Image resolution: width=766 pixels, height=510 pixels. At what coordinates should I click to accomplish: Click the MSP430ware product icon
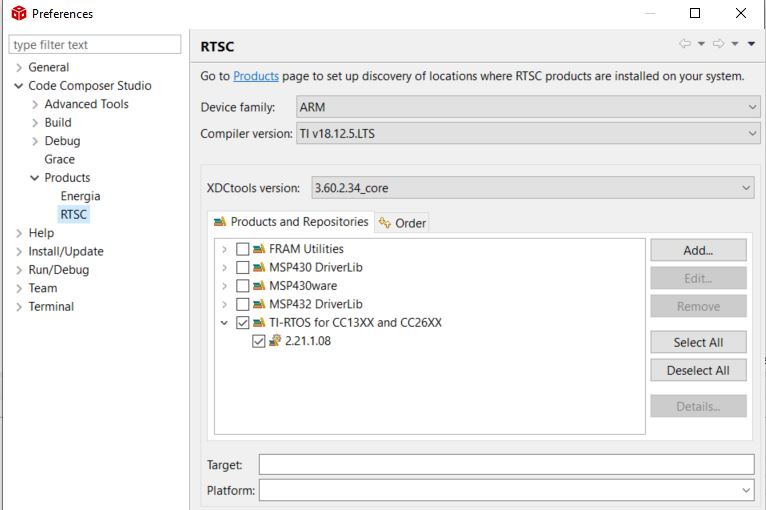coord(259,286)
